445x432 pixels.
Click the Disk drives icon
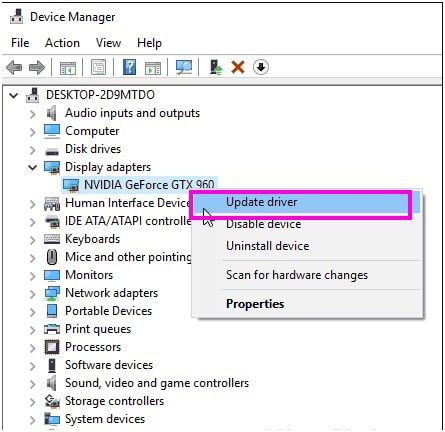(x=52, y=152)
